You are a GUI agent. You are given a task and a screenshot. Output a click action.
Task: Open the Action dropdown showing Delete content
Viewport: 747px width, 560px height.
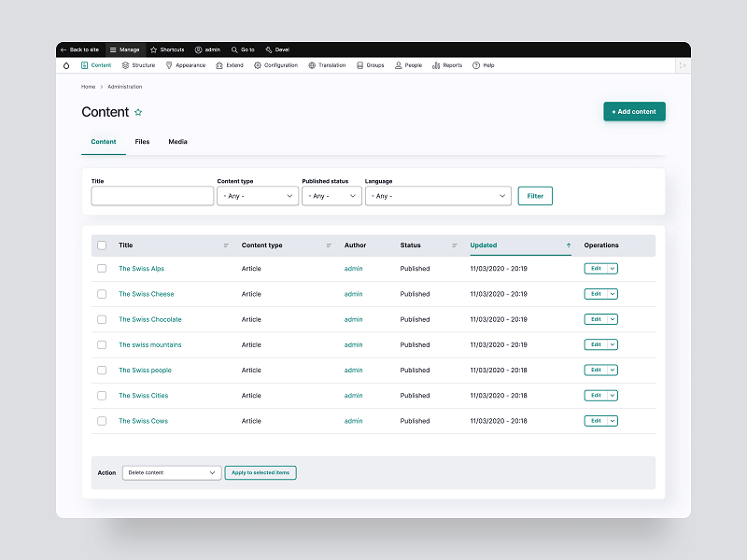point(171,472)
